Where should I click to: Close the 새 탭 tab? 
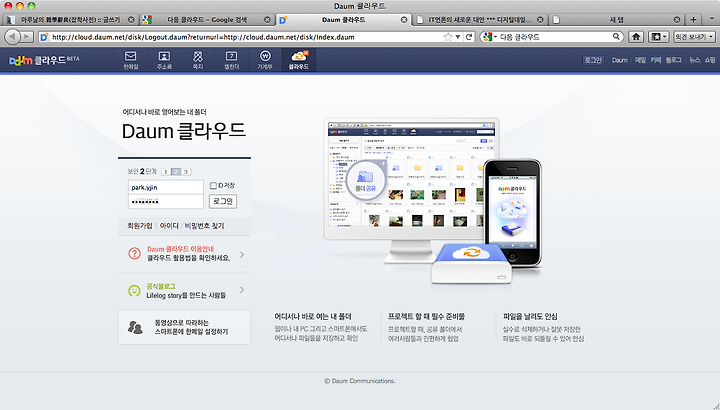(677, 20)
